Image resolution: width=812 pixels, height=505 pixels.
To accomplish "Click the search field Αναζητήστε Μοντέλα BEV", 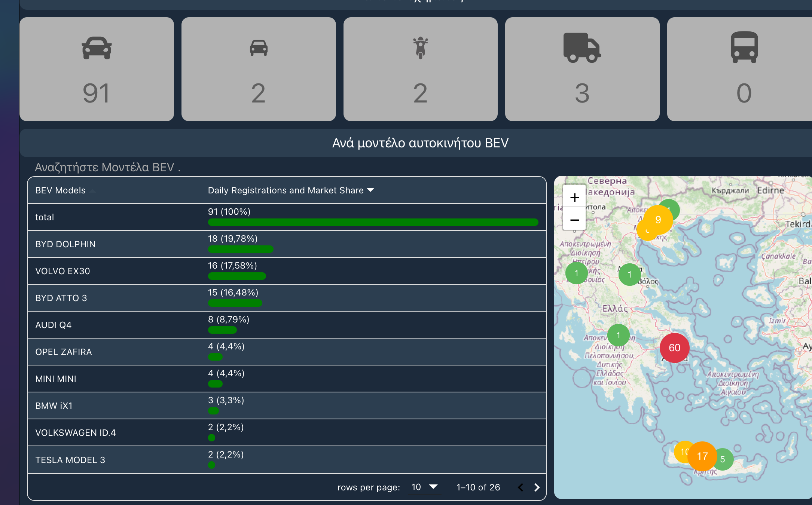I will pos(108,167).
